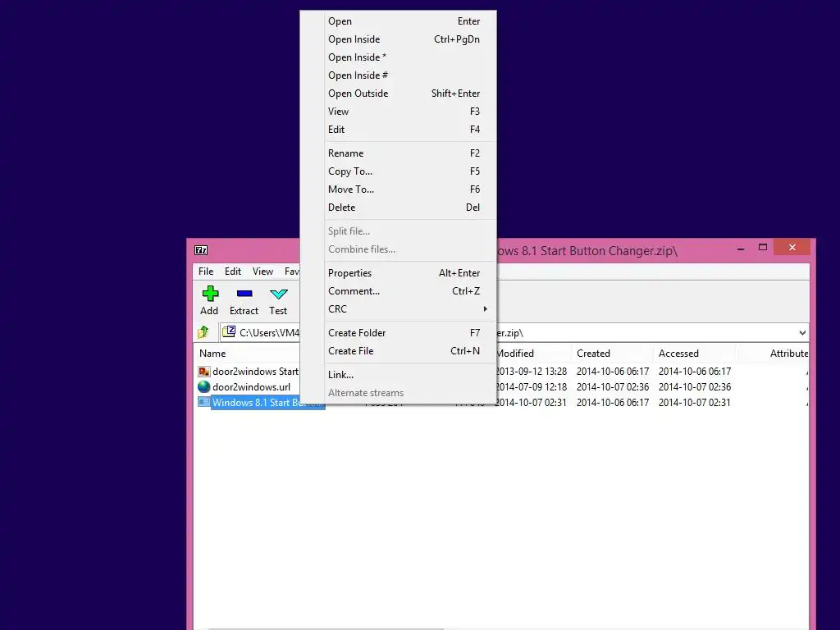Click the address path field C:\Users
840x630 pixels.
pos(269,333)
